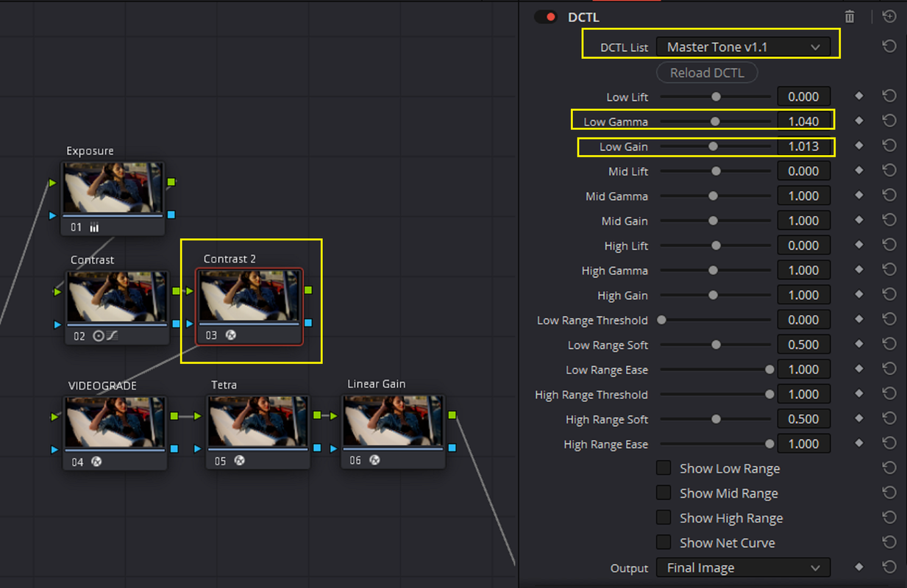The height and width of the screenshot is (588, 907).
Task: Reset the Show Net Curve option
Action: (889, 542)
